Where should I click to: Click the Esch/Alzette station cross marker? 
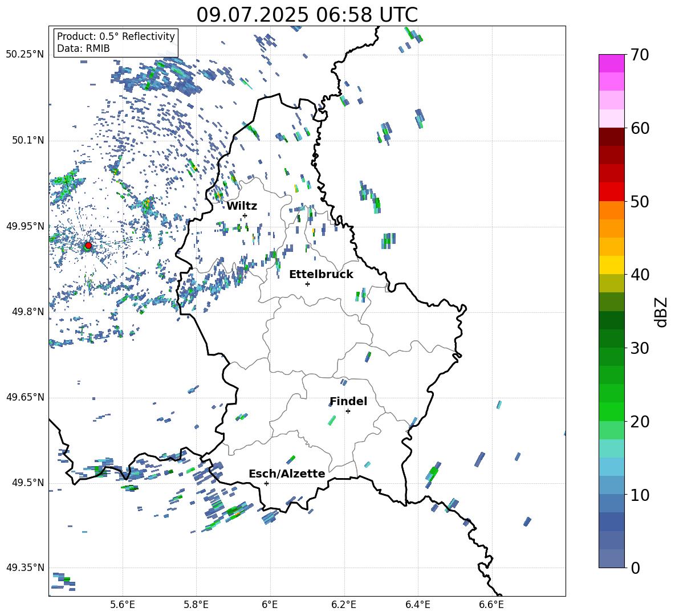tap(266, 483)
